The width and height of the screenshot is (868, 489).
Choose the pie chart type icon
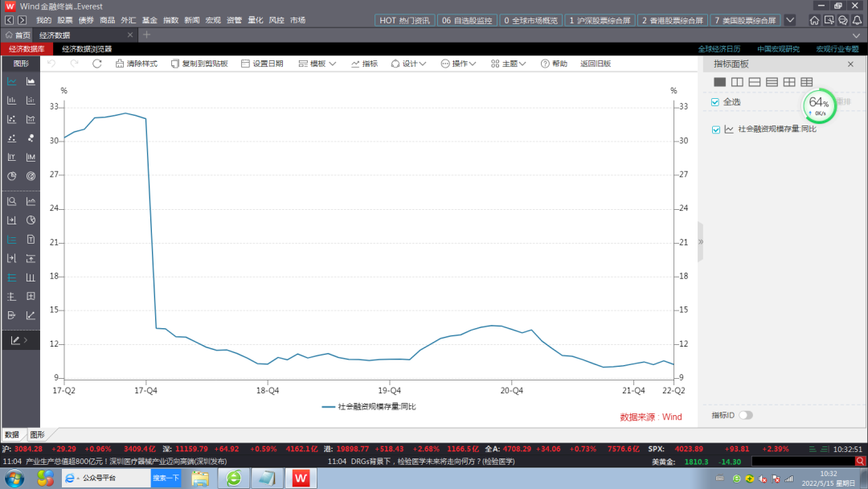coord(12,176)
